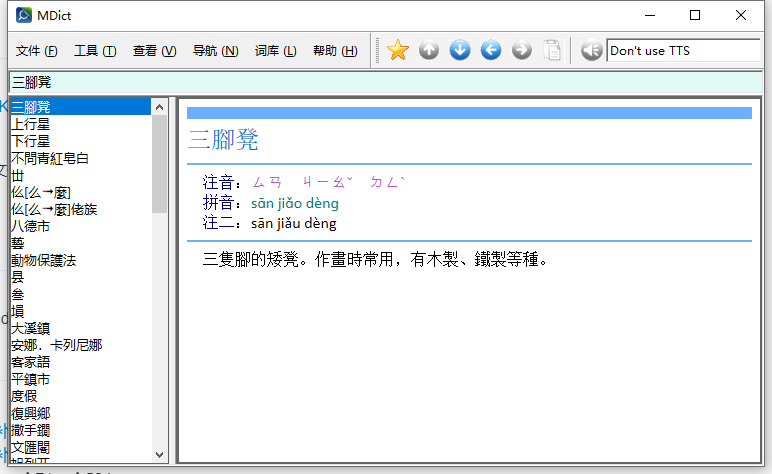
Task: Click the gray forward arrow icon
Action: [x=522, y=50]
